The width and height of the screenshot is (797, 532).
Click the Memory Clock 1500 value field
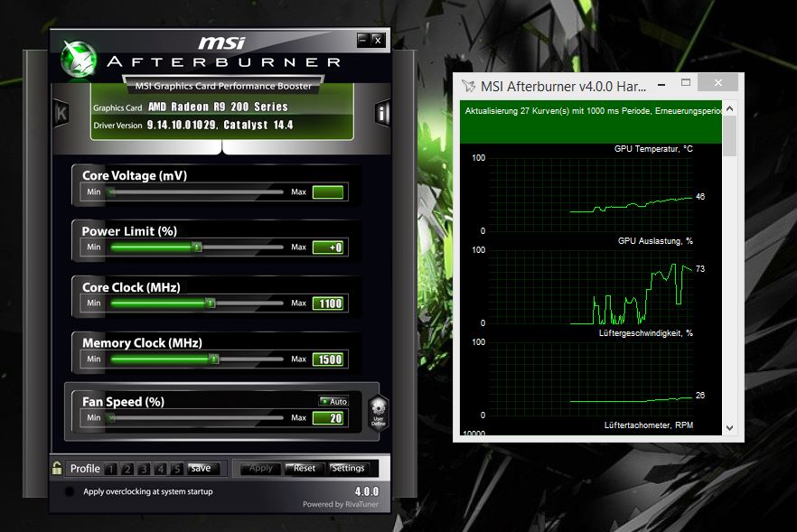click(328, 359)
